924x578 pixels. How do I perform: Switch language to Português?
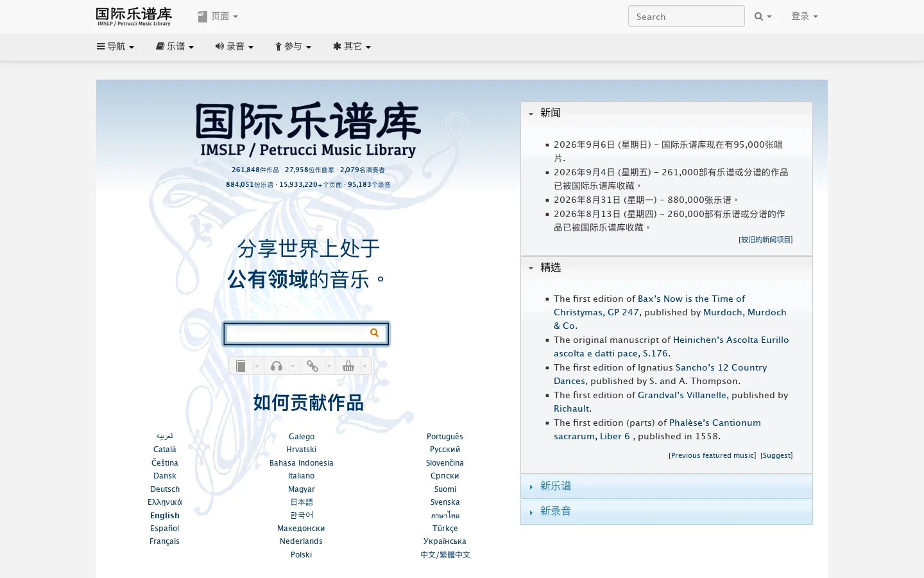445,437
